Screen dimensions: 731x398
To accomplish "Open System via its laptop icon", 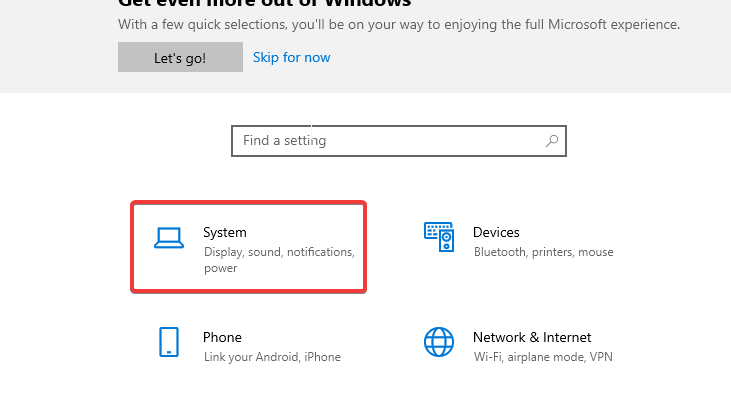I will (x=169, y=238).
